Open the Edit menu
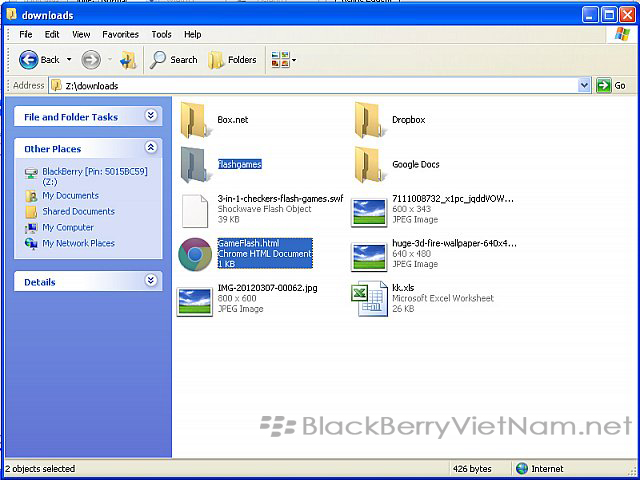The height and width of the screenshot is (480, 640). point(52,34)
